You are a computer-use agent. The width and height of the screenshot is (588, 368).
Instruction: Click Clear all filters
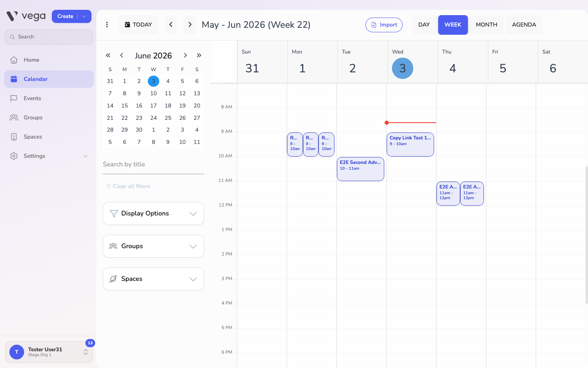pos(128,186)
